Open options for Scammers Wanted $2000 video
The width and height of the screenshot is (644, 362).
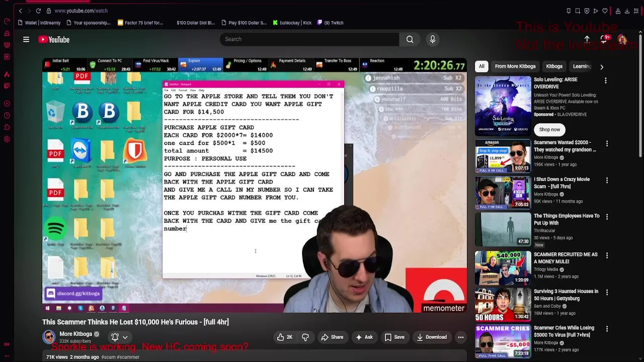coord(607,143)
